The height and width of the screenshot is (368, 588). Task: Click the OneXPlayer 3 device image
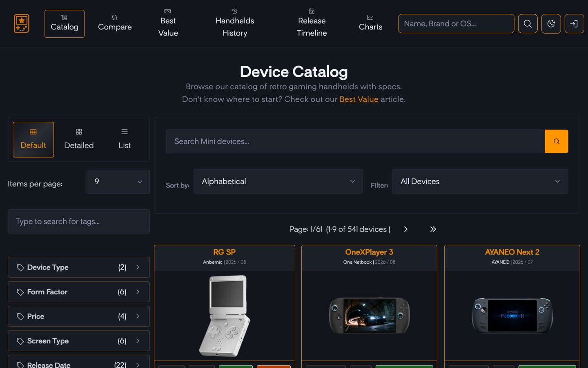(369, 315)
